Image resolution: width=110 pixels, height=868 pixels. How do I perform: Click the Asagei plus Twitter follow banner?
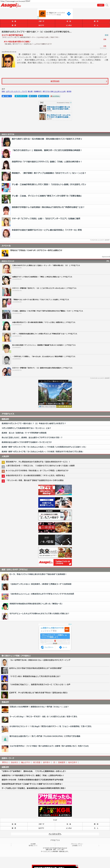click(55, 562)
